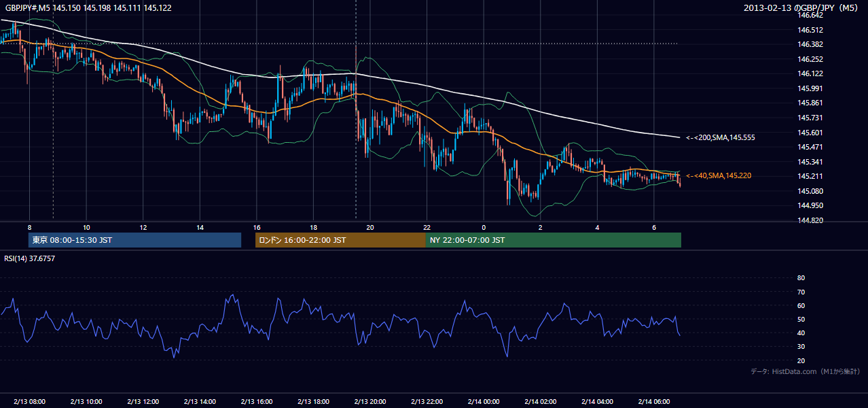The height and width of the screenshot is (408, 868).
Task: Click price level 146.512 on axis
Action: pos(810,30)
